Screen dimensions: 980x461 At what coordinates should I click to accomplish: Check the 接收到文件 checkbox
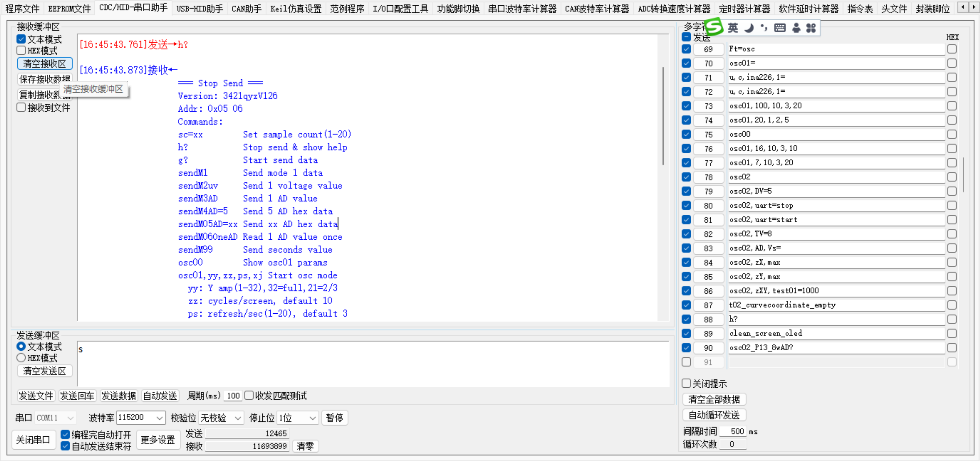click(x=21, y=108)
